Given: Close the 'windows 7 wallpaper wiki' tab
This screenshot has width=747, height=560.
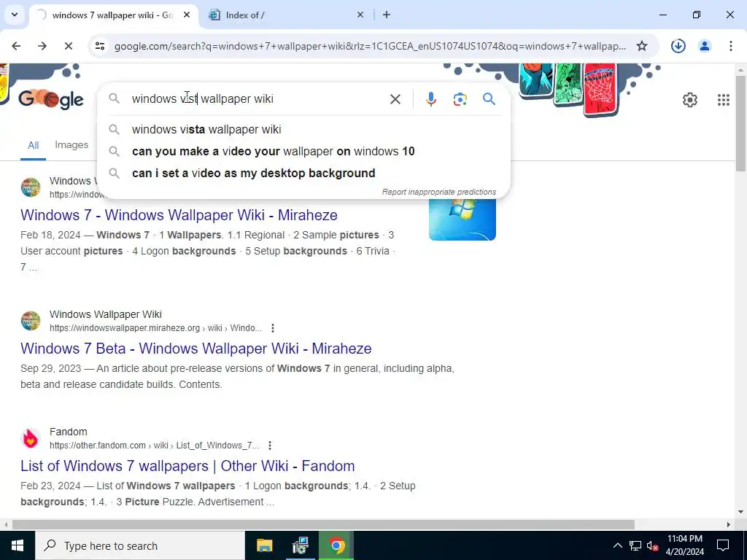Looking at the screenshot, I should pyautogui.click(x=187, y=15).
